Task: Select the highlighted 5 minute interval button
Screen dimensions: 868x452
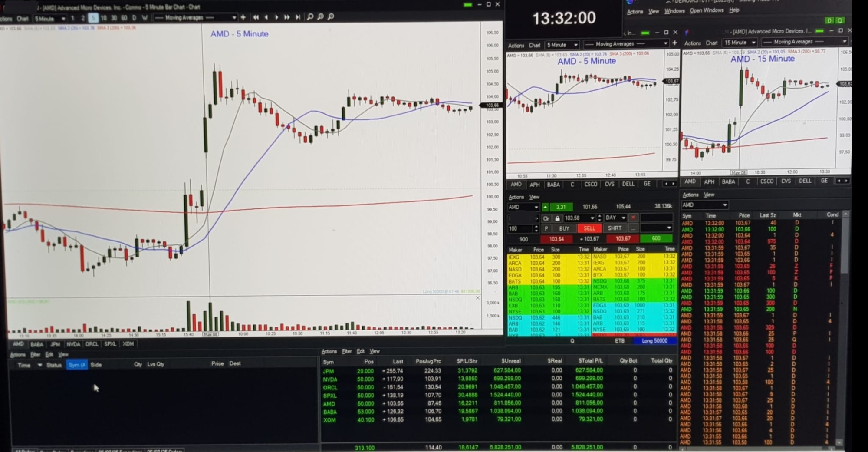Action: pos(93,18)
